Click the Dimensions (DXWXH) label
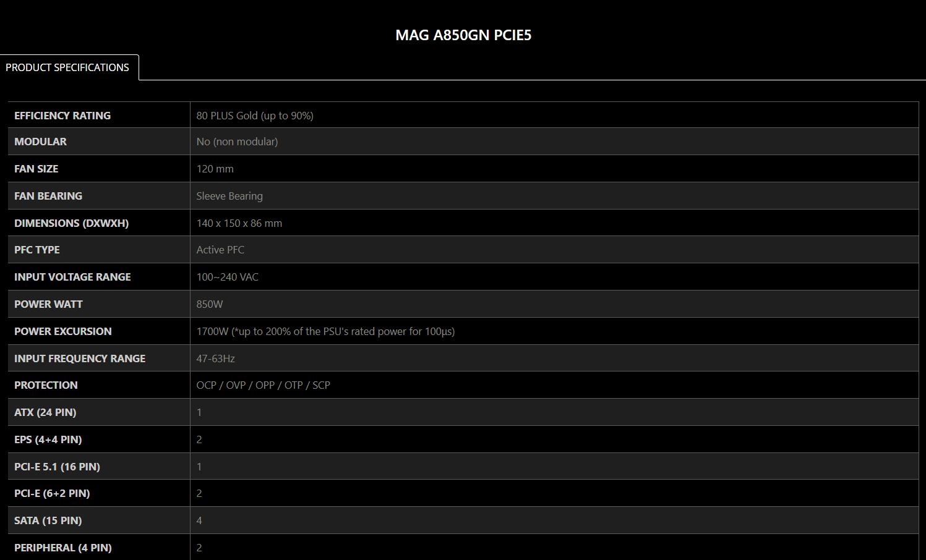 (71, 223)
